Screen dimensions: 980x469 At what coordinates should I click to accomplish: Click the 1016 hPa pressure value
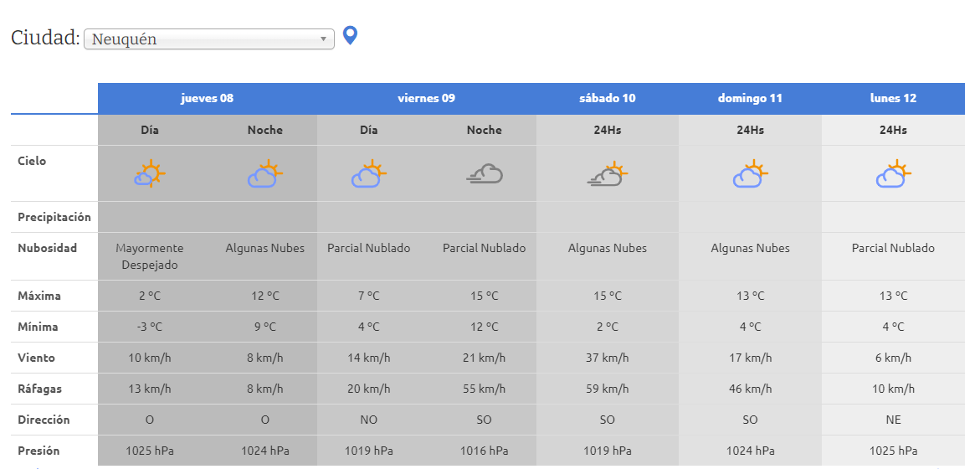(x=485, y=451)
